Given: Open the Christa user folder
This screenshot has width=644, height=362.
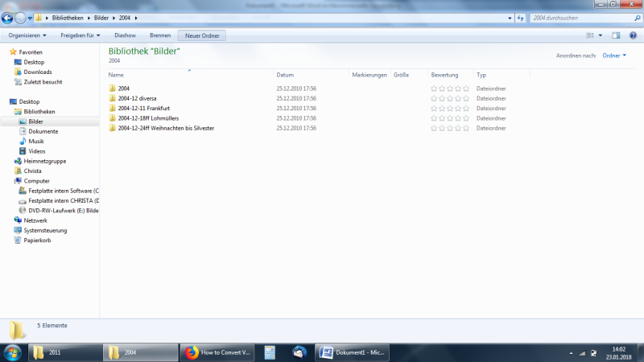Looking at the screenshot, I should point(32,171).
